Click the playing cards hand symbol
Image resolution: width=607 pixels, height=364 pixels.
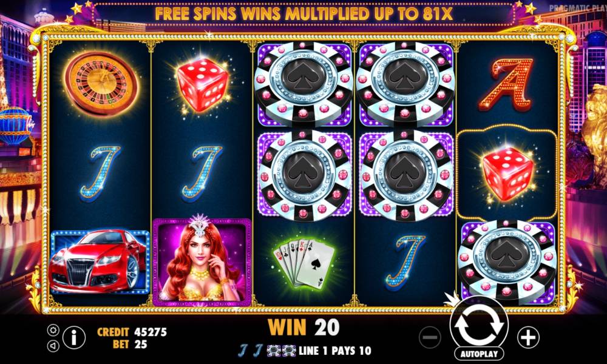point(304,262)
